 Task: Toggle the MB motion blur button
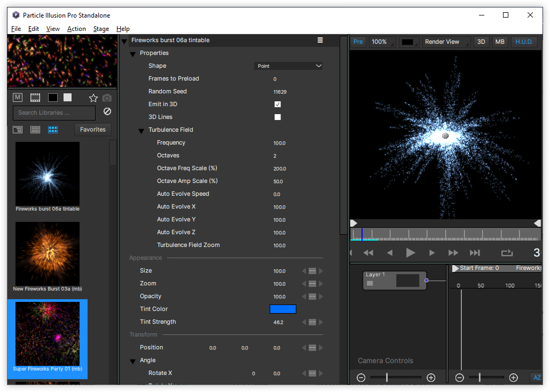coord(500,42)
